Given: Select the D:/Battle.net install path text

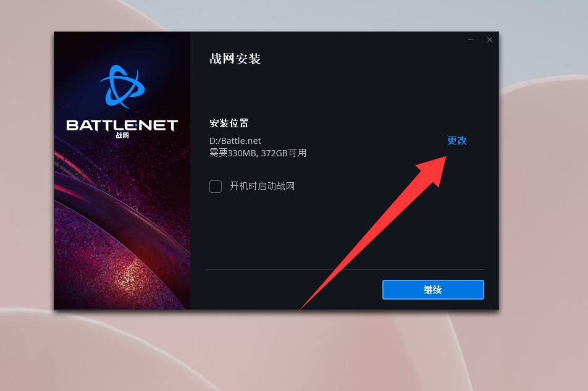Looking at the screenshot, I should (235, 141).
